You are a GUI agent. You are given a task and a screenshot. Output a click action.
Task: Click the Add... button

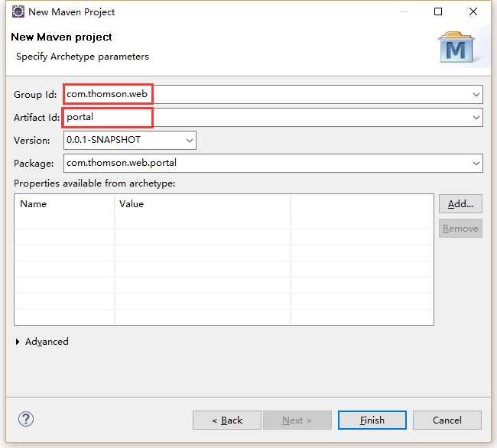tap(460, 204)
